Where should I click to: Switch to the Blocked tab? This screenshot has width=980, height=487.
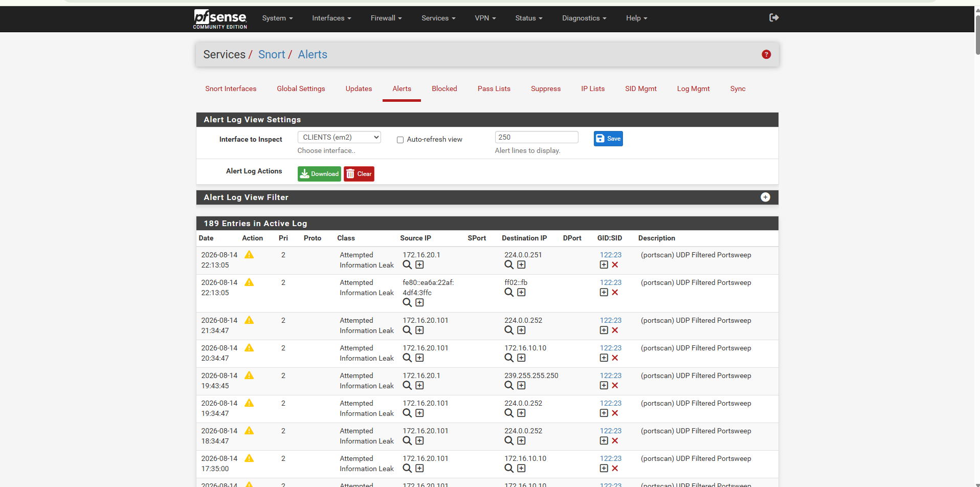(x=444, y=88)
